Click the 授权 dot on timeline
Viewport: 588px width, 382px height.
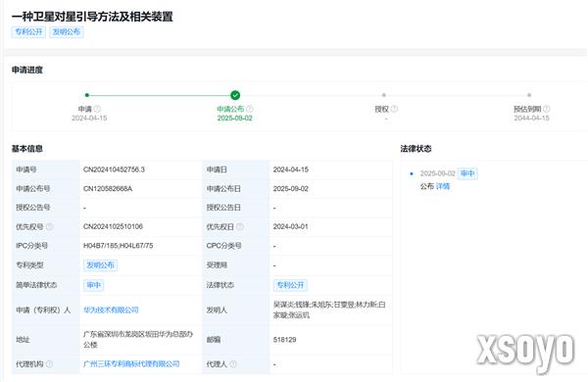coord(383,95)
